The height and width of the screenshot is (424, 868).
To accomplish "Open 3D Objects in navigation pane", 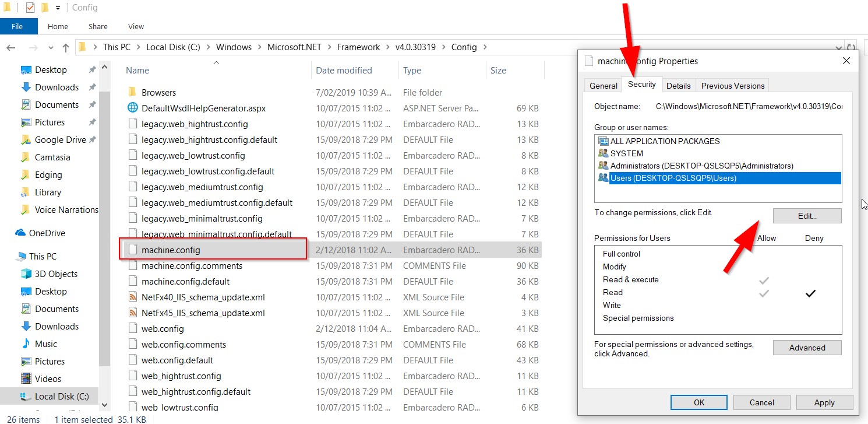I will (x=56, y=274).
